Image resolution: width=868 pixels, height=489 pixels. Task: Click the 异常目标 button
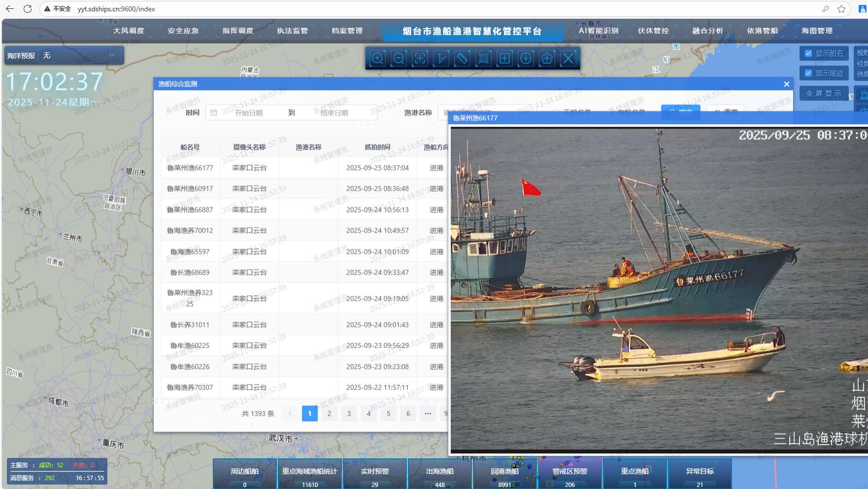[700, 474]
